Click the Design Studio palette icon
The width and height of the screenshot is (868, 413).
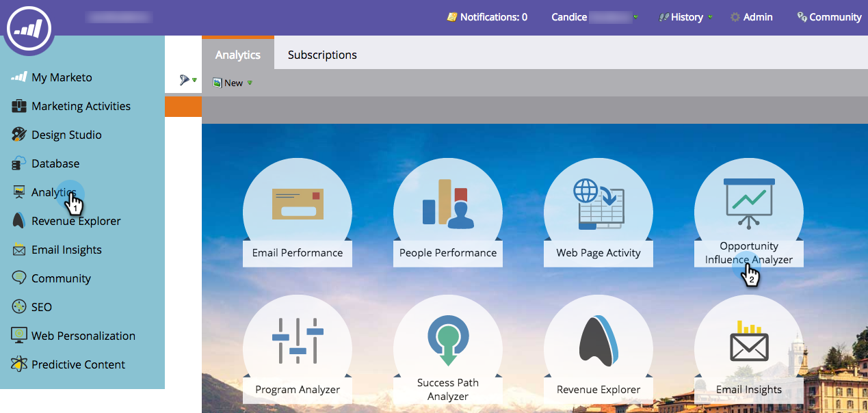pos(19,135)
